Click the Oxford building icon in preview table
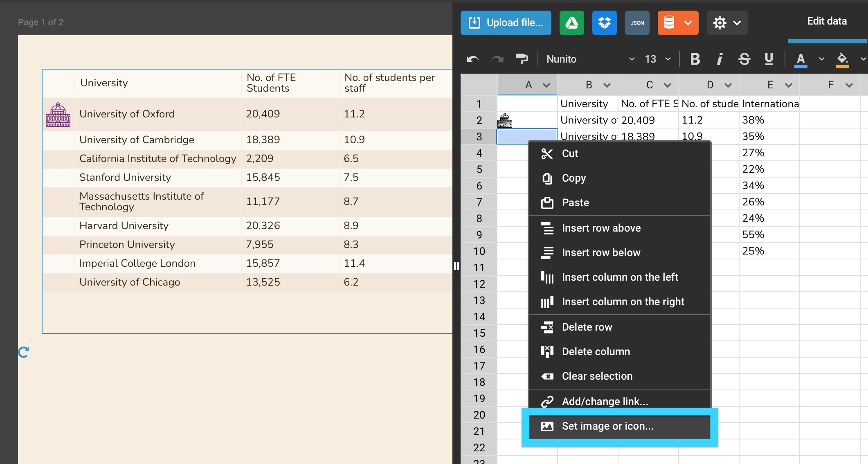The height and width of the screenshot is (464, 868). [58, 115]
